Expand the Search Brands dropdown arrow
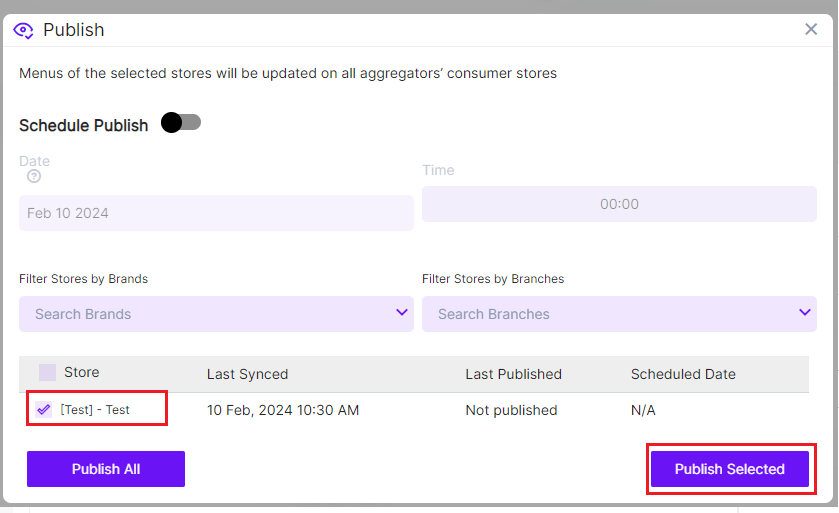 402,313
